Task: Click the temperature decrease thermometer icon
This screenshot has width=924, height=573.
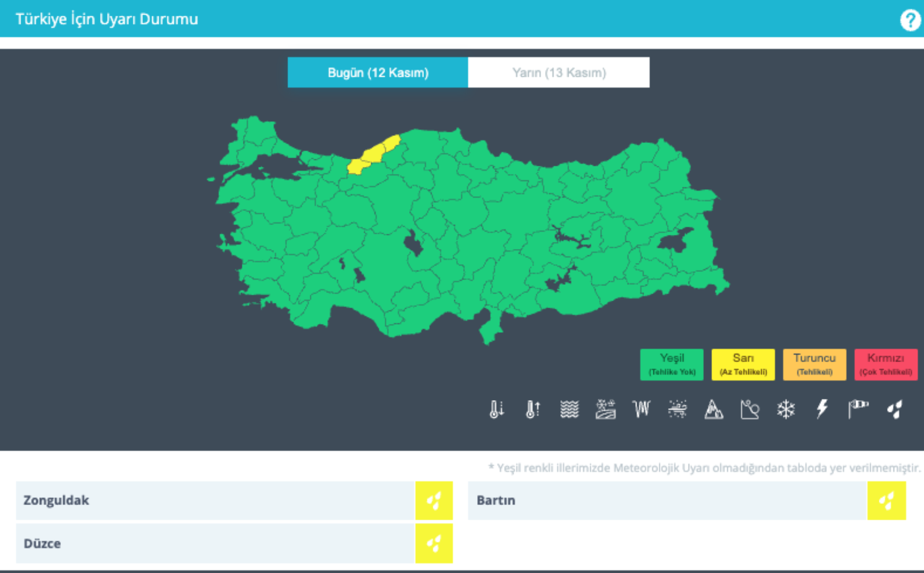Action: pyautogui.click(x=496, y=409)
